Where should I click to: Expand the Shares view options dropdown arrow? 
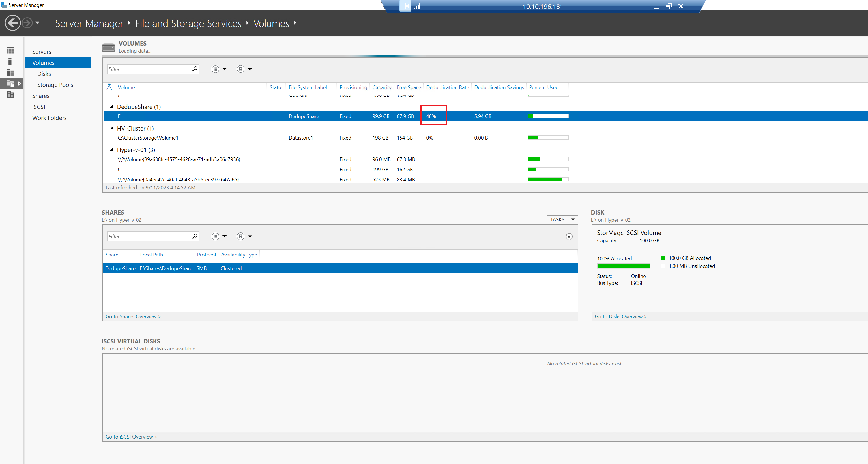tap(224, 236)
